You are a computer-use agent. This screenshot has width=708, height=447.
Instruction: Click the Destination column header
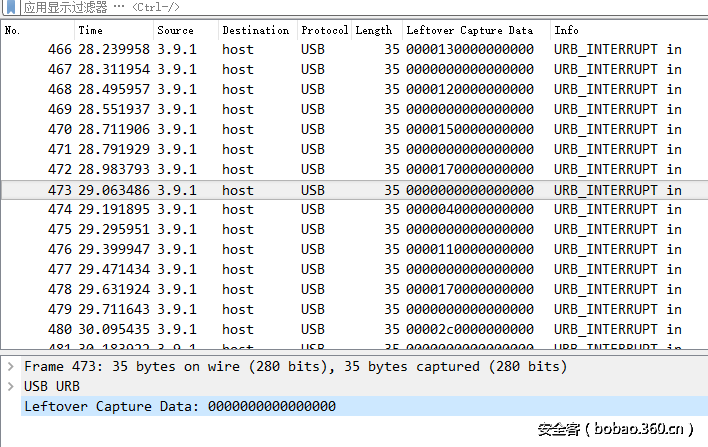tap(255, 30)
